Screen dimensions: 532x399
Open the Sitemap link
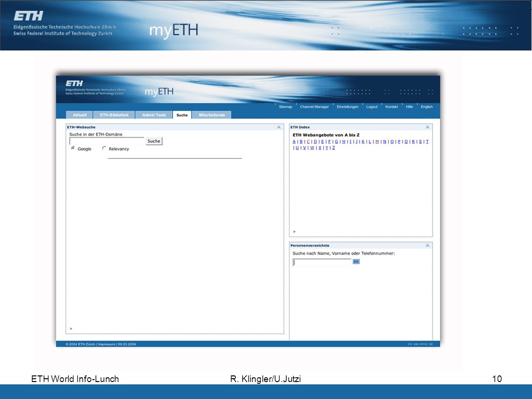pyautogui.click(x=285, y=107)
